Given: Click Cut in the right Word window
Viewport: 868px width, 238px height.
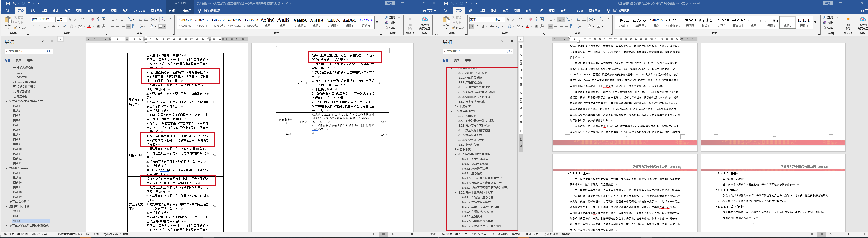Looking at the screenshot, I should click(457, 18).
